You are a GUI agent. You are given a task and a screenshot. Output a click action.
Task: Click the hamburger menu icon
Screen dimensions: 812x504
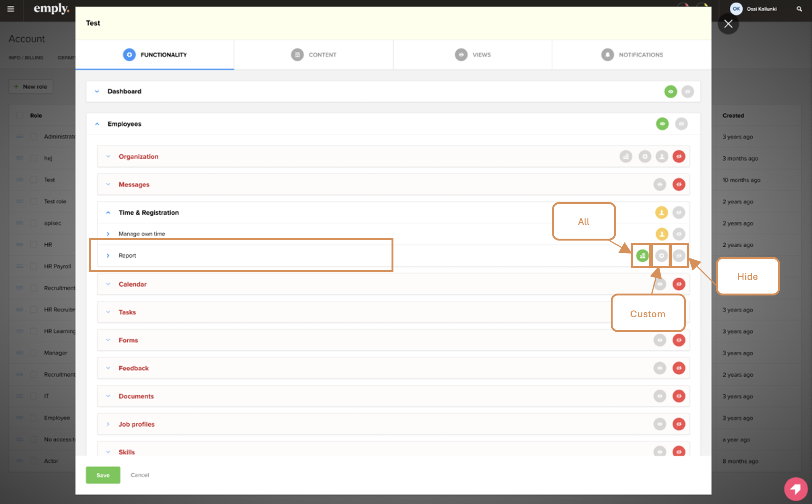coord(11,9)
